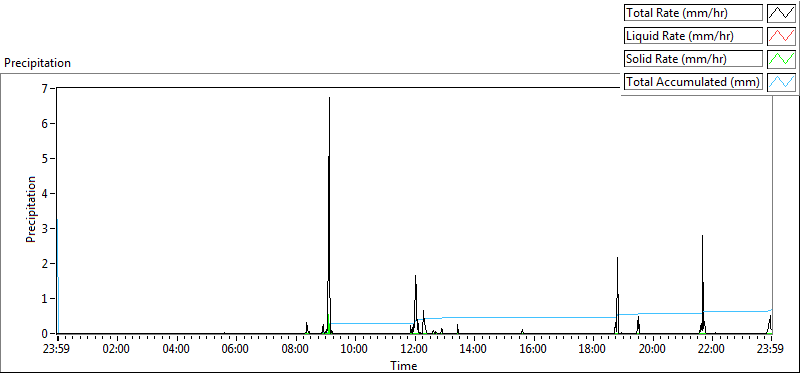The image size is (800, 373).
Task: Click the vertical Precipitation y-axis label
Action: pyautogui.click(x=31, y=209)
